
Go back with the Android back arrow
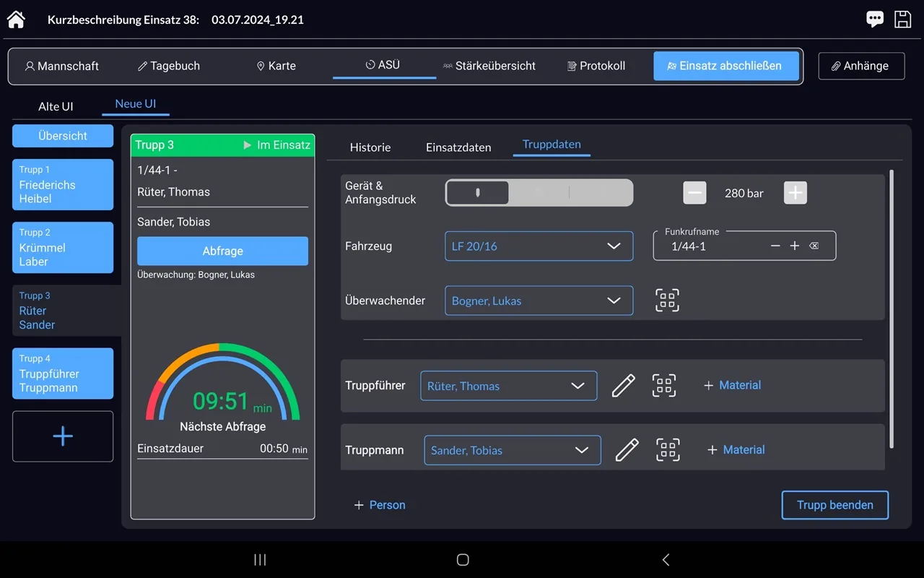point(666,560)
